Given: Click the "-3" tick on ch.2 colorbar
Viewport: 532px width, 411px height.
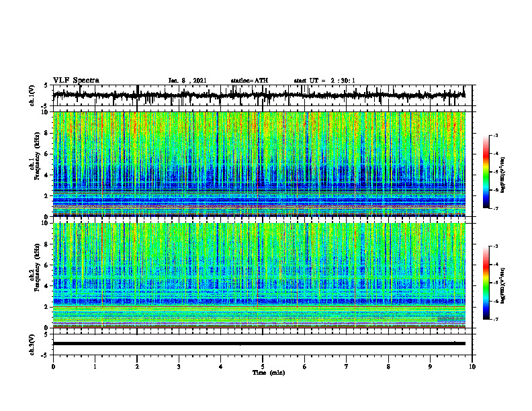Looking at the screenshot, I should 496,246.
